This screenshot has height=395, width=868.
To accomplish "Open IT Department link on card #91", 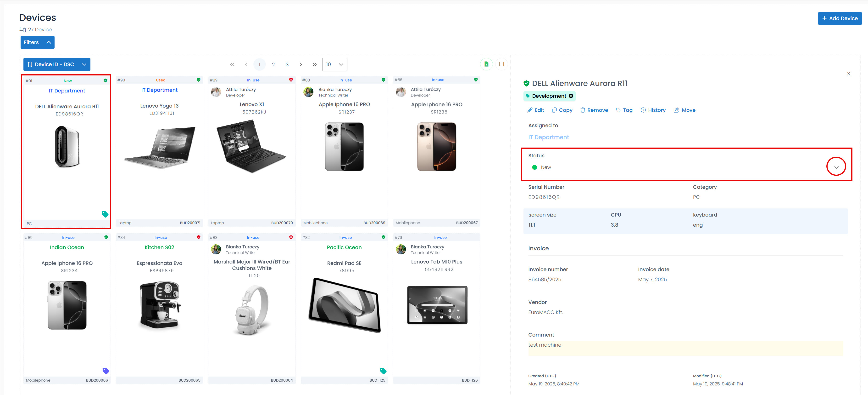I will pyautogui.click(x=67, y=91).
